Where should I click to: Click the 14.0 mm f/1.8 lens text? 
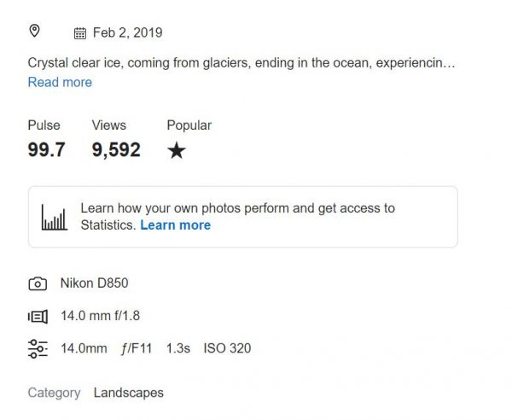pos(101,316)
